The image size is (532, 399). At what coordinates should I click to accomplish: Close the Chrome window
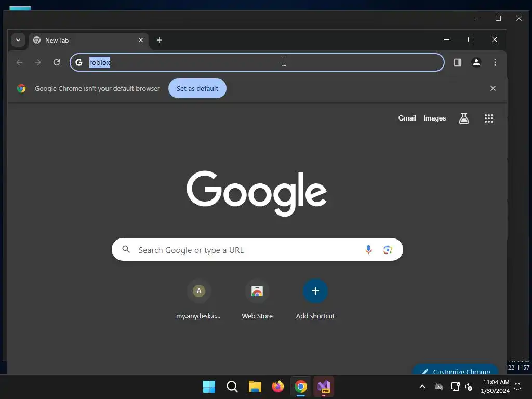point(495,39)
